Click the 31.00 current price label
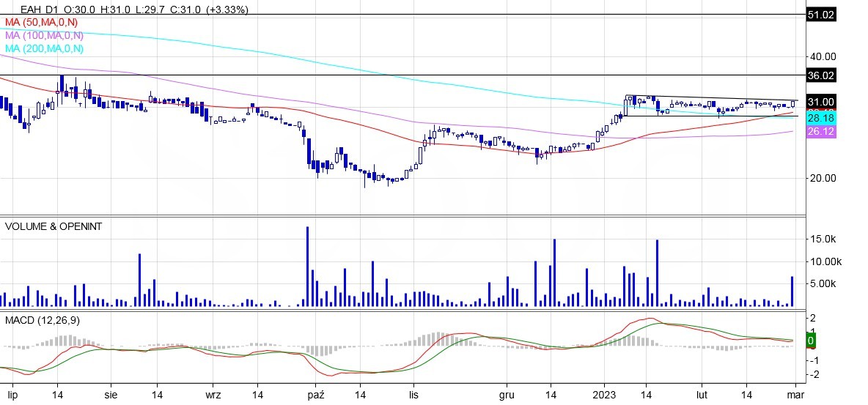This screenshot has width=868, height=405. 820,102
